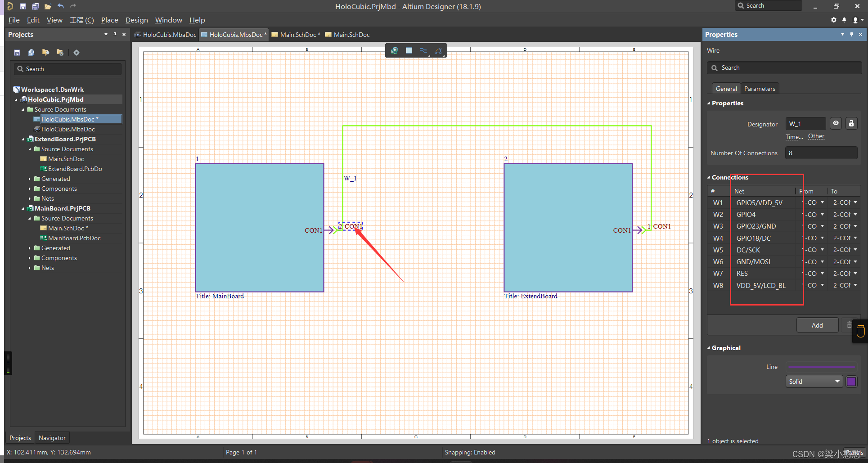Toggle designator visibility eye icon
The image size is (868, 463).
point(836,123)
